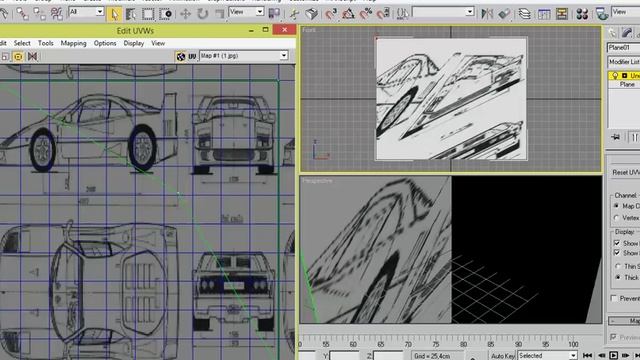This screenshot has width=640, height=360.
Task: Toggle the Percent Snap icon
Action: (366, 14)
